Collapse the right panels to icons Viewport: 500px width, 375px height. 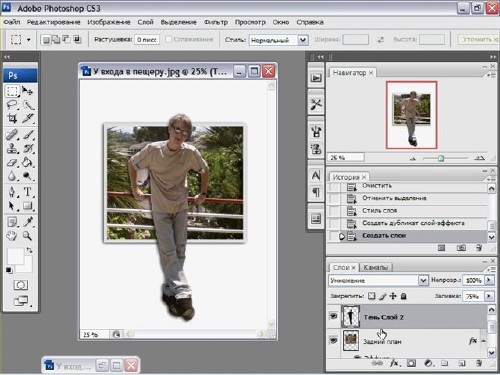point(493,57)
